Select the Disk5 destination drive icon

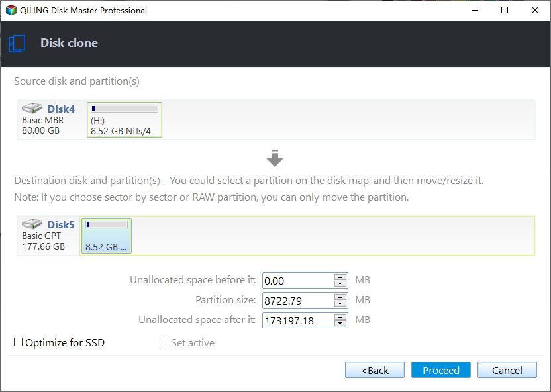(32, 223)
